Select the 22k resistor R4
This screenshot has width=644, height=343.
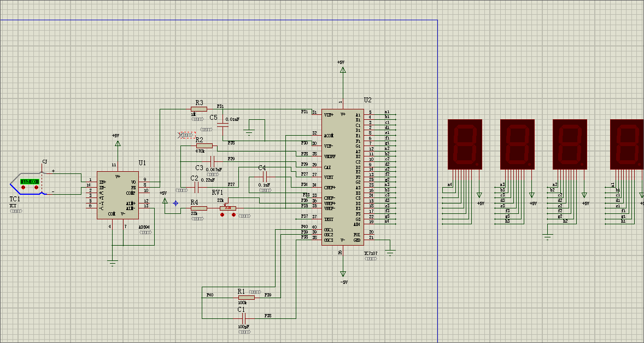point(198,208)
